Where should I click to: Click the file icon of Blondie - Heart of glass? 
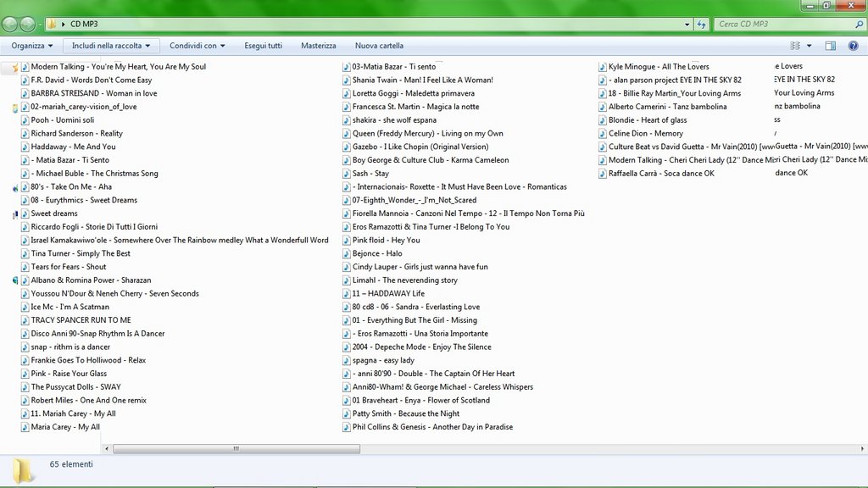[x=603, y=120]
